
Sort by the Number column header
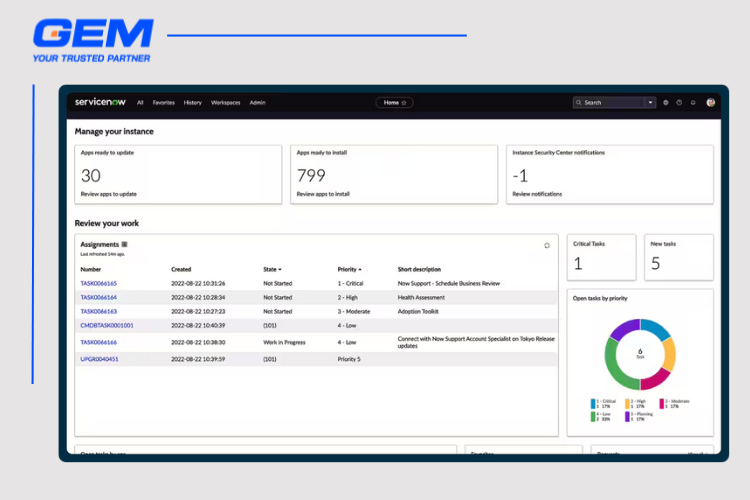click(90, 269)
